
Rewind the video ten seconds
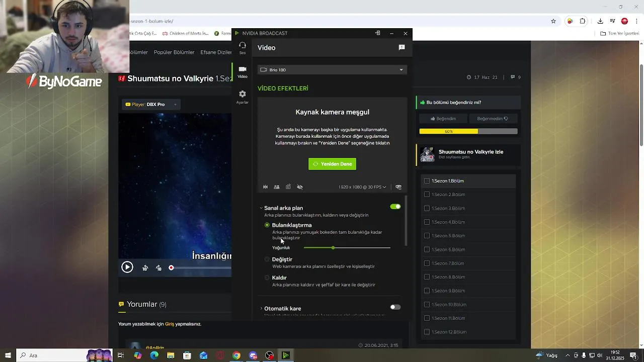pyautogui.click(x=145, y=268)
